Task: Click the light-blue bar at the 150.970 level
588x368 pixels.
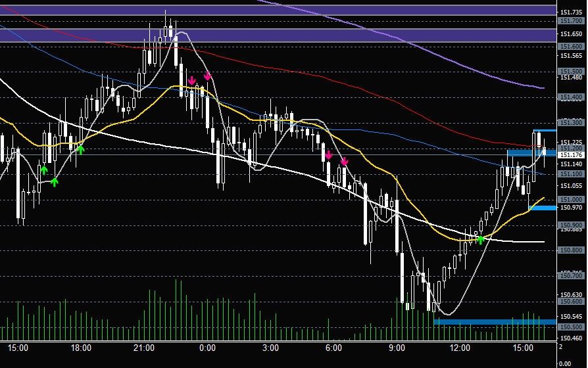Action: point(542,208)
